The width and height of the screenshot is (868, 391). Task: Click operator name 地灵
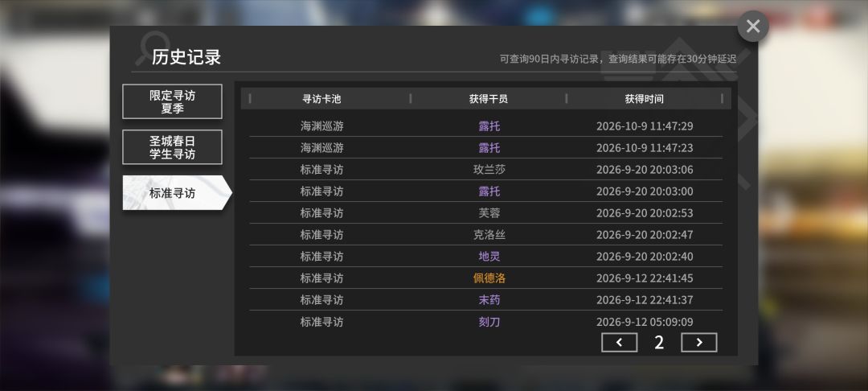pyautogui.click(x=489, y=257)
